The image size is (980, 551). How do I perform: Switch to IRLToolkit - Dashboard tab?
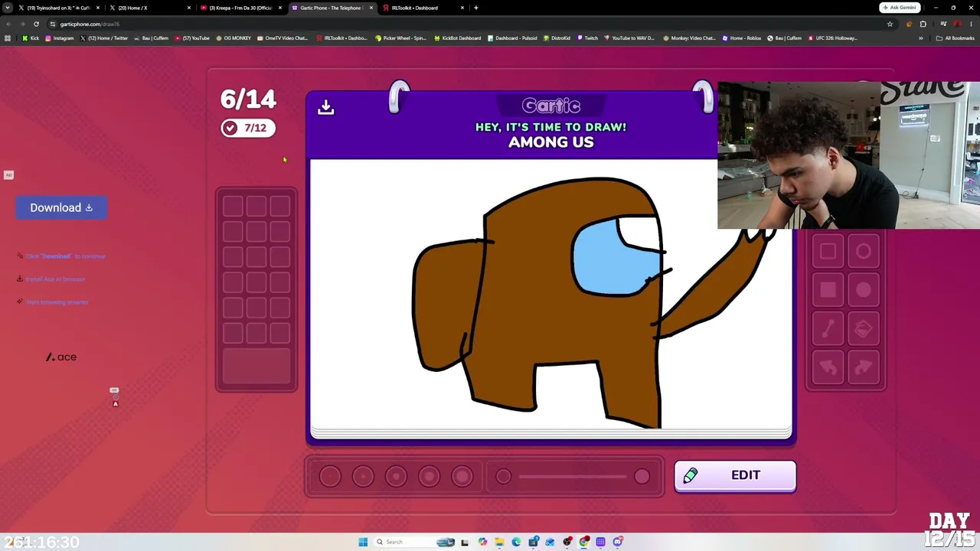(x=423, y=8)
